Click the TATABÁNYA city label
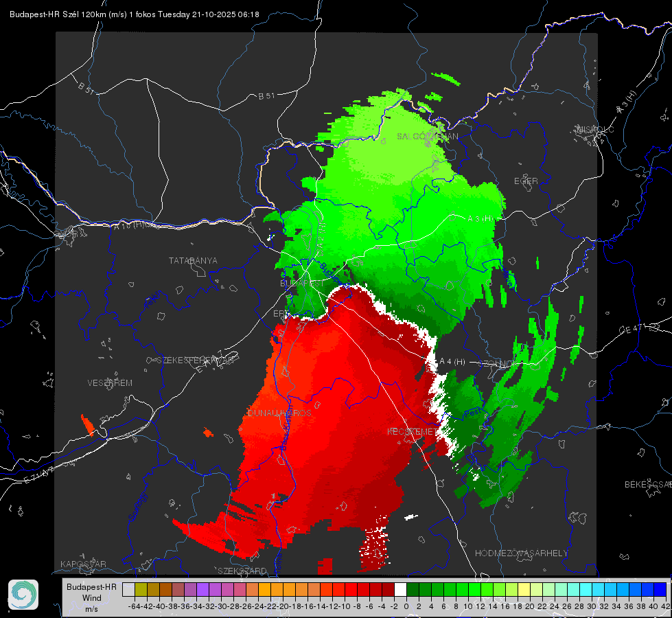Image resolution: width=672 pixels, height=618 pixels. click(193, 261)
